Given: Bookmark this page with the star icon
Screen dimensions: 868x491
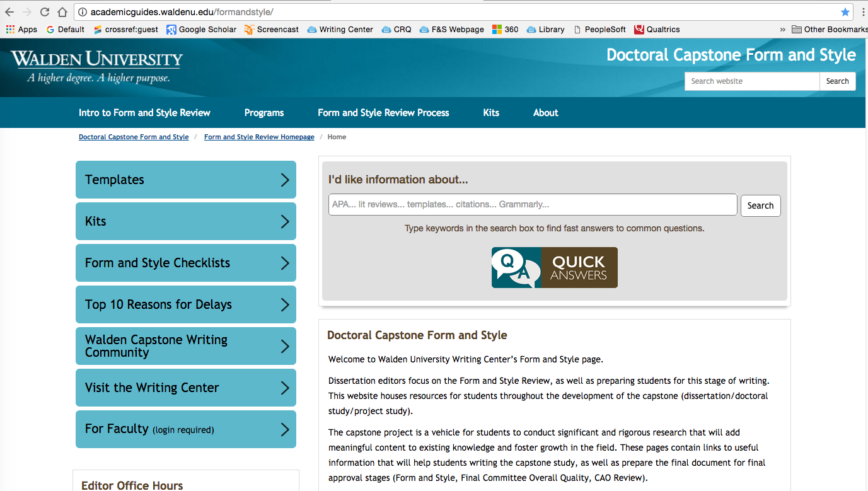Looking at the screenshot, I should tap(844, 11).
